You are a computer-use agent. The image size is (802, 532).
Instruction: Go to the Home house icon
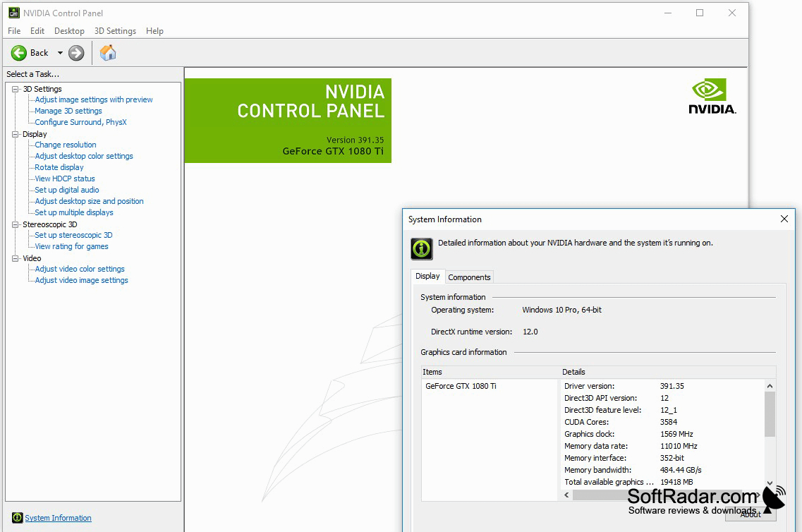108,53
